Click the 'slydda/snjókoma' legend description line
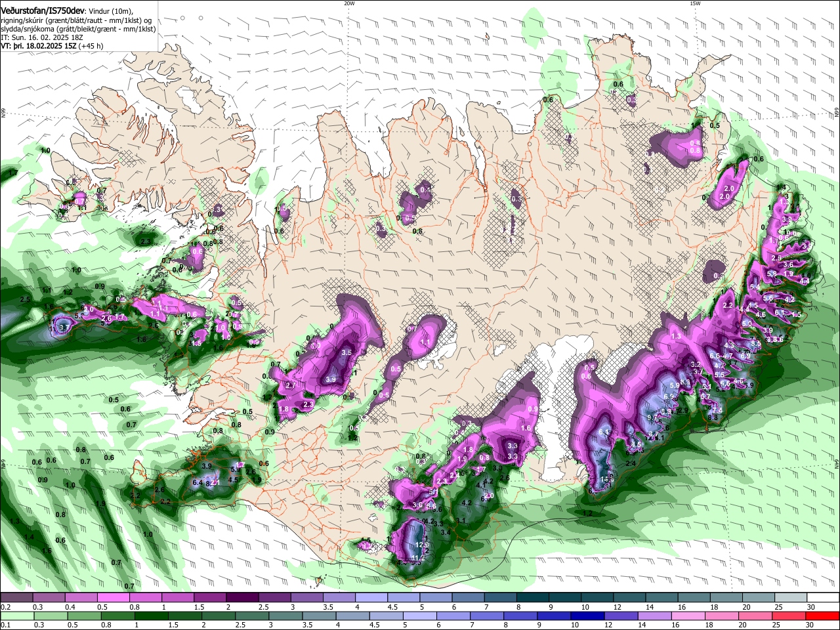This screenshot has height=630, width=840. 78,29
